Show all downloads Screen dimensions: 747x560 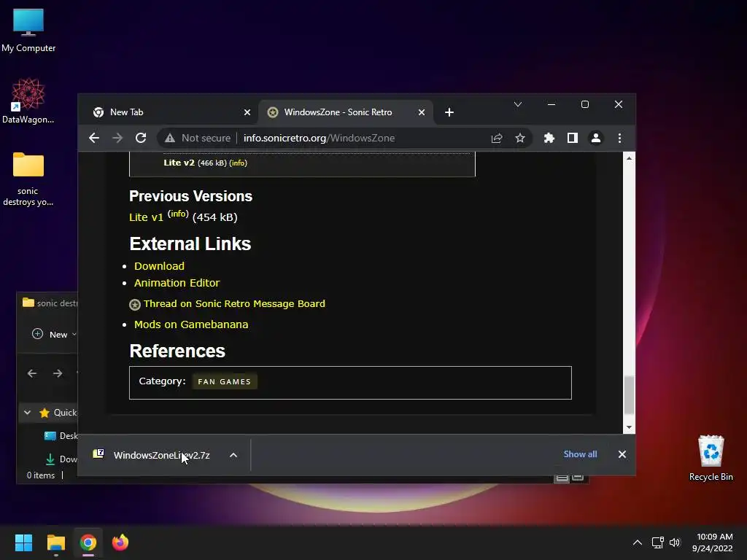point(580,454)
